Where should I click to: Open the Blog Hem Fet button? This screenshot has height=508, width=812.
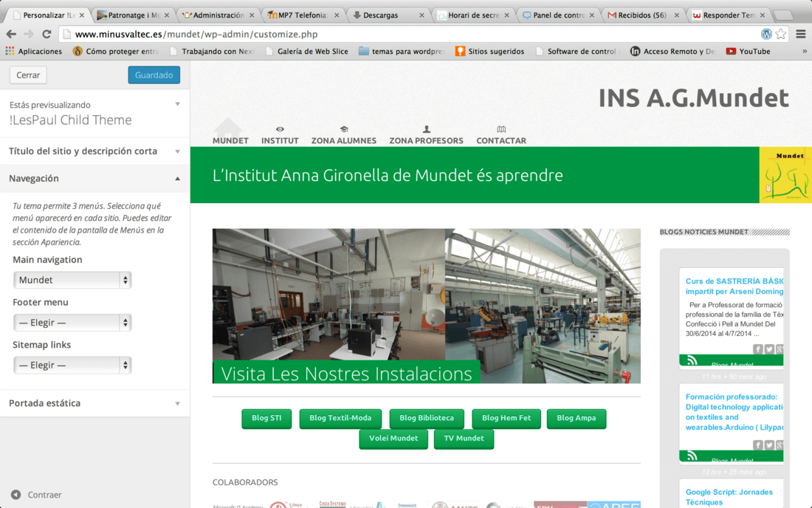506,419
